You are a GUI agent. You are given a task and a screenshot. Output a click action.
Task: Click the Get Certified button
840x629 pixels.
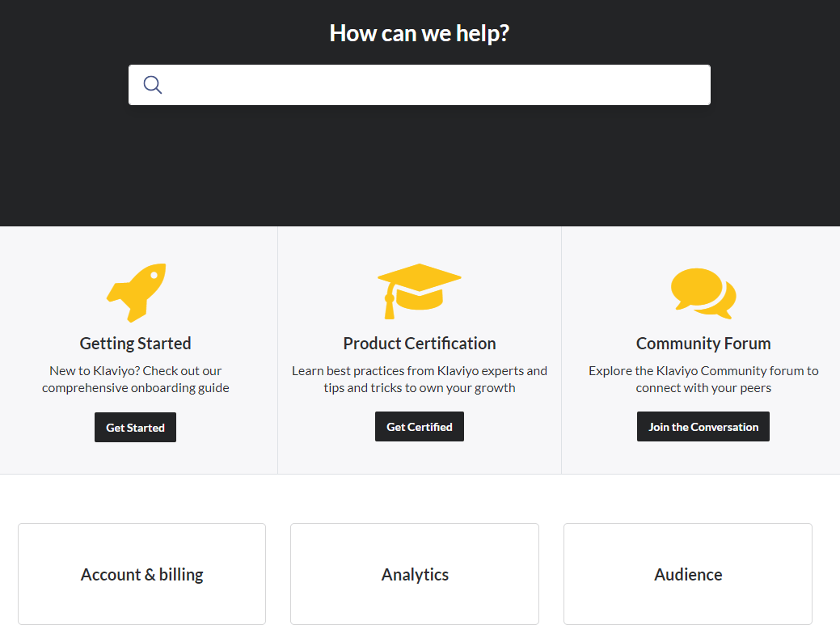420,427
